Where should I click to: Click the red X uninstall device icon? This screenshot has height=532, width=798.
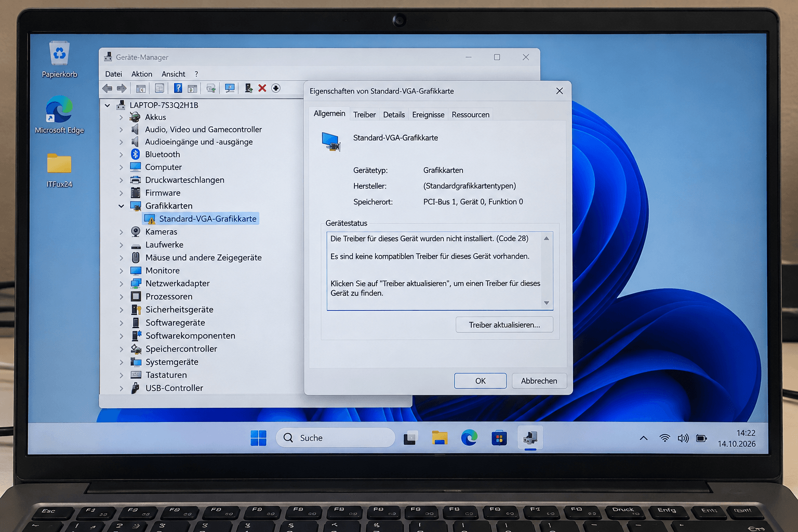coord(262,88)
